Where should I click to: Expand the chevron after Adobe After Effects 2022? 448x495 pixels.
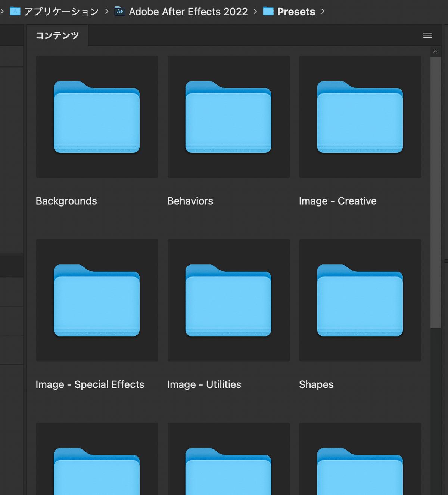point(255,12)
